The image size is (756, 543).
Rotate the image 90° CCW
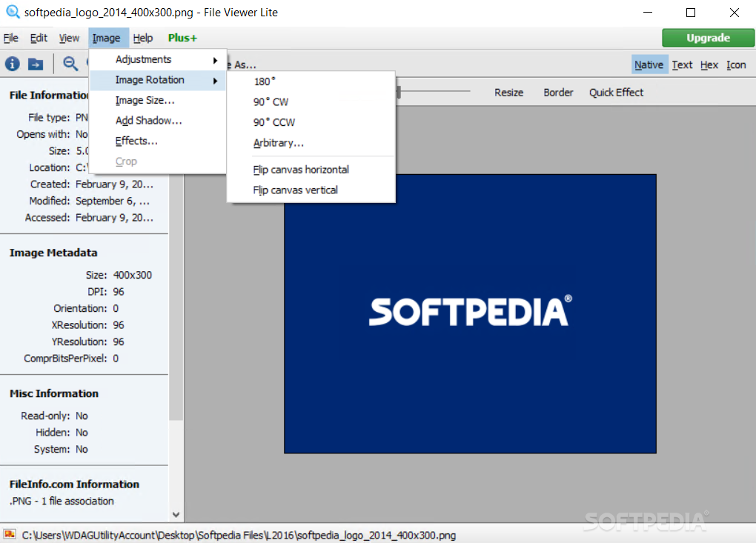[311, 122]
